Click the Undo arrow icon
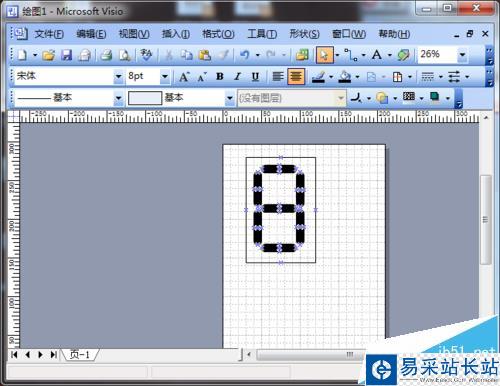The width and height of the screenshot is (500, 386). (x=245, y=55)
